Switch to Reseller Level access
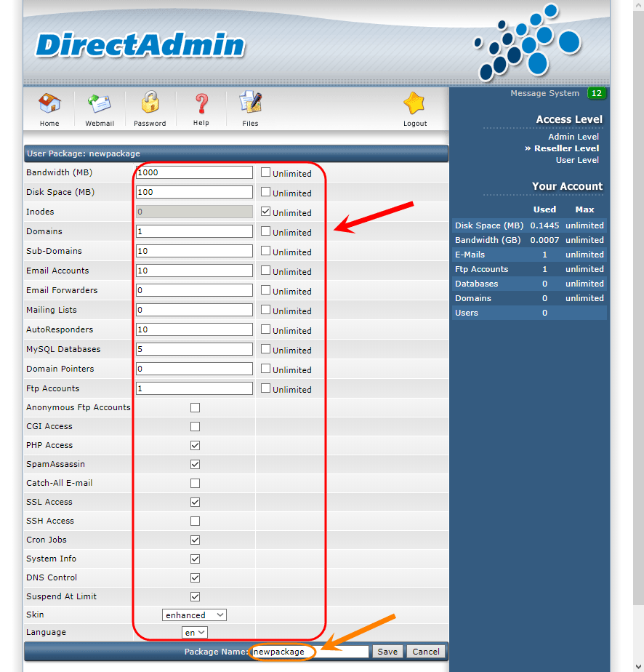The image size is (644, 672). pyautogui.click(x=566, y=148)
